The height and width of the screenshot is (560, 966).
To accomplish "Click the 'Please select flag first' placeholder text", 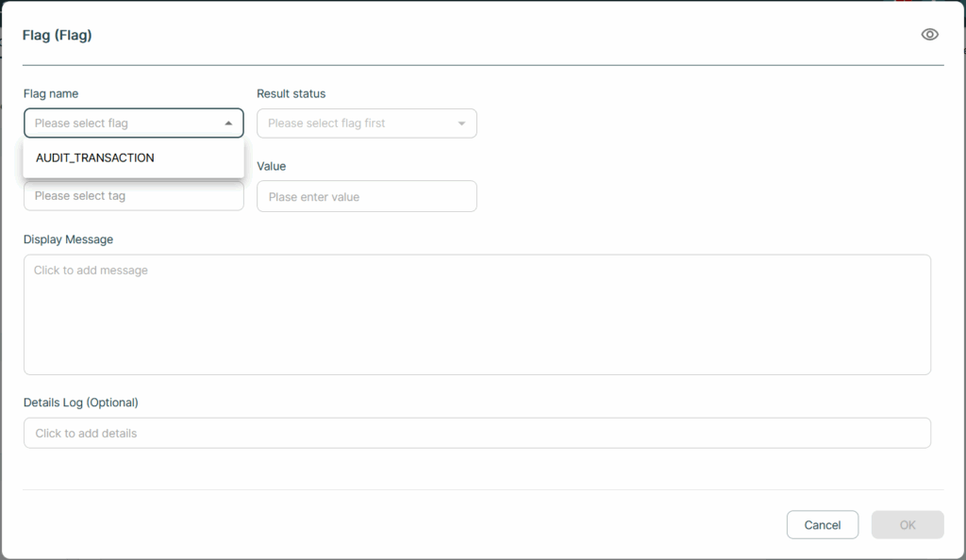I will pyautogui.click(x=326, y=124).
